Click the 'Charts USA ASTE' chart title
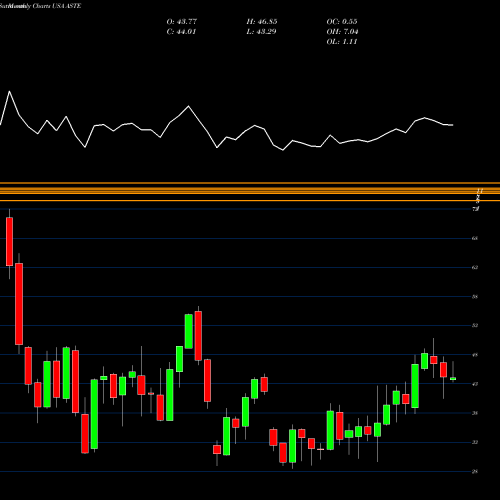 tap(57, 6)
